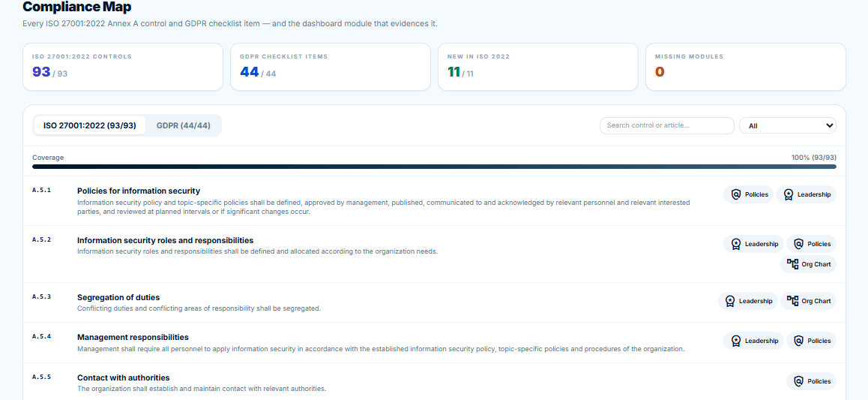
Task: Click 'Information security roles and responsibilities' title
Action: (x=165, y=240)
